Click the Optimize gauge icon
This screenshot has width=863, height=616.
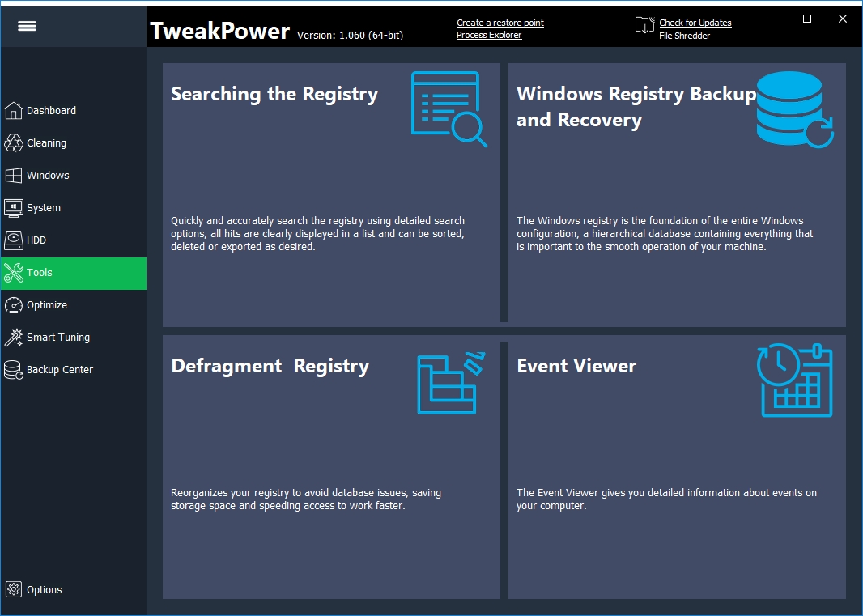click(13, 305)
